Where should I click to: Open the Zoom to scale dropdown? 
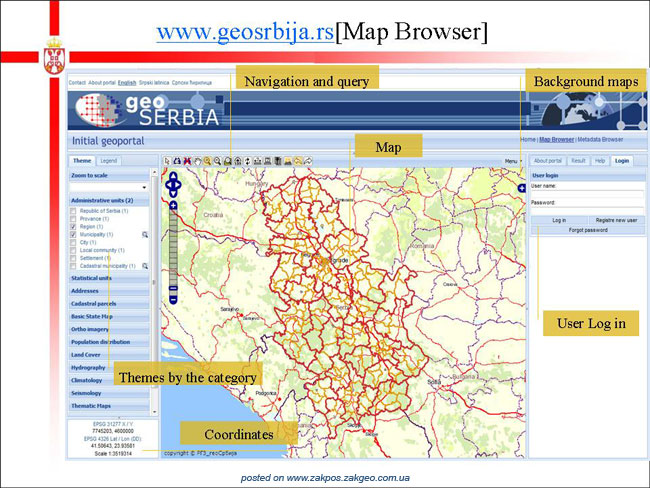109,187
